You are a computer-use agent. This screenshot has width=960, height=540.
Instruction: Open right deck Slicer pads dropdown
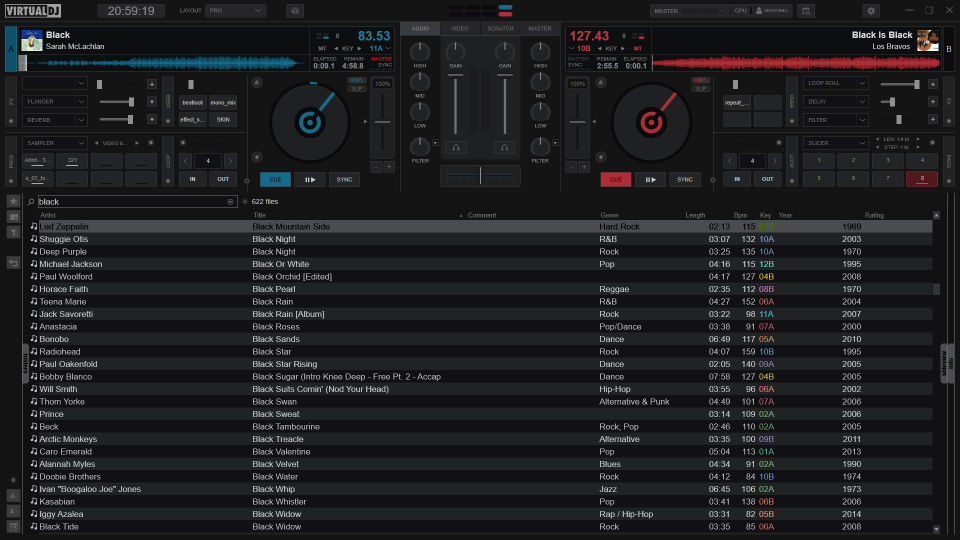coord(836,143)
